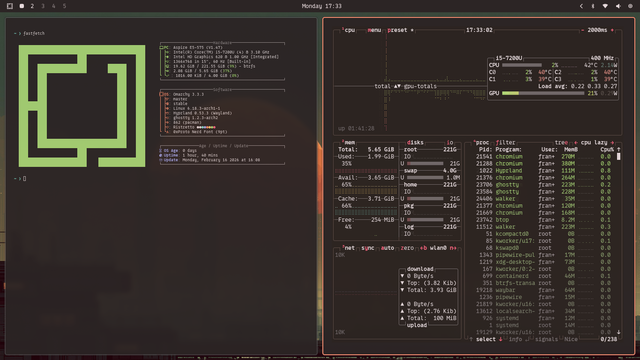Viewport: 640px width, 360px height.
Task: Click the filter field in the proc box
Action: pos(505,142)
